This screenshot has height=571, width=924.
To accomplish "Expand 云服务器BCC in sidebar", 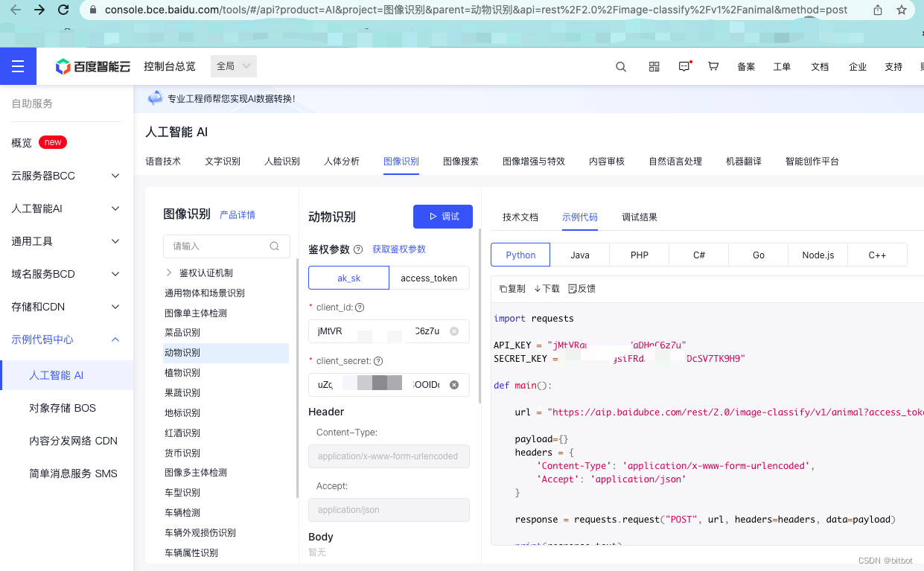I will [66, 176].
